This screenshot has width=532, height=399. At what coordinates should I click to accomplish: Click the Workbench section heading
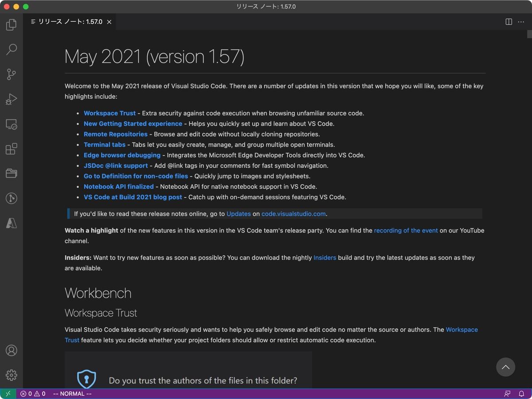tap(98, 293)
